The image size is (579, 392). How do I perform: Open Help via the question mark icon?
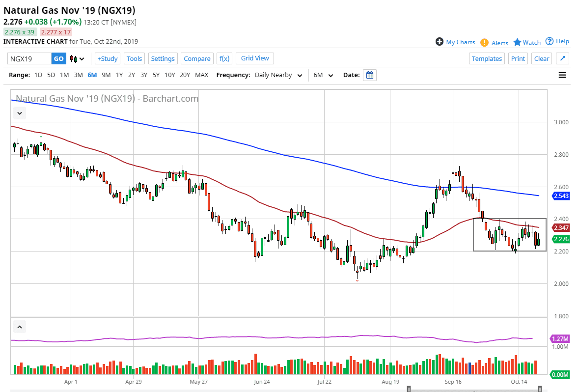pyautogui.click(x=550, y=41)
